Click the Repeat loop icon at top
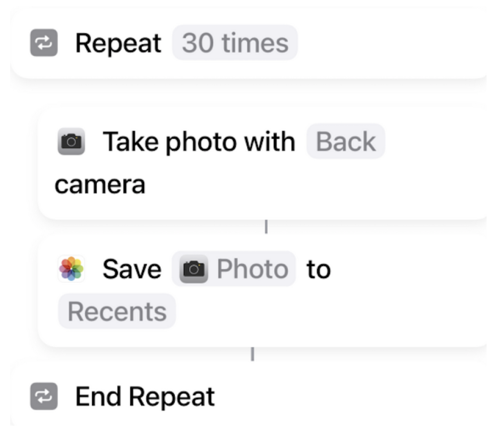Viewport: 504px width, 430px height. coord(44,43)
